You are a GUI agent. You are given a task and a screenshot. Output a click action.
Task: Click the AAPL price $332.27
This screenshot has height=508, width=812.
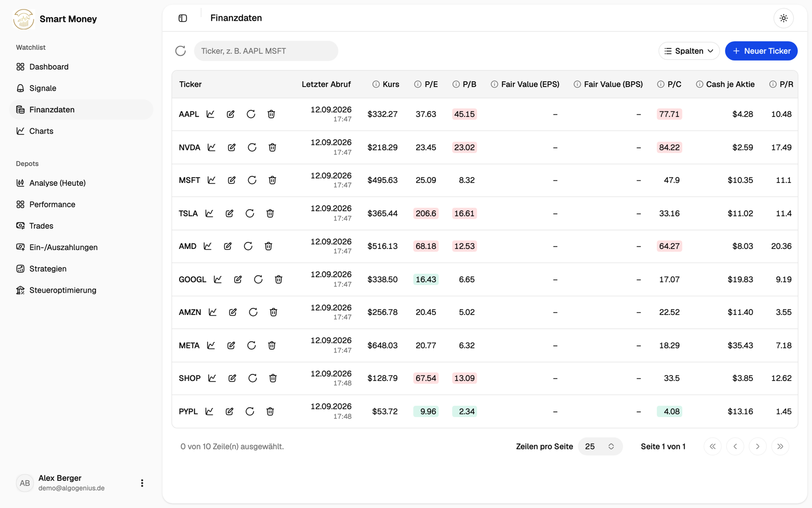(383, 114)
